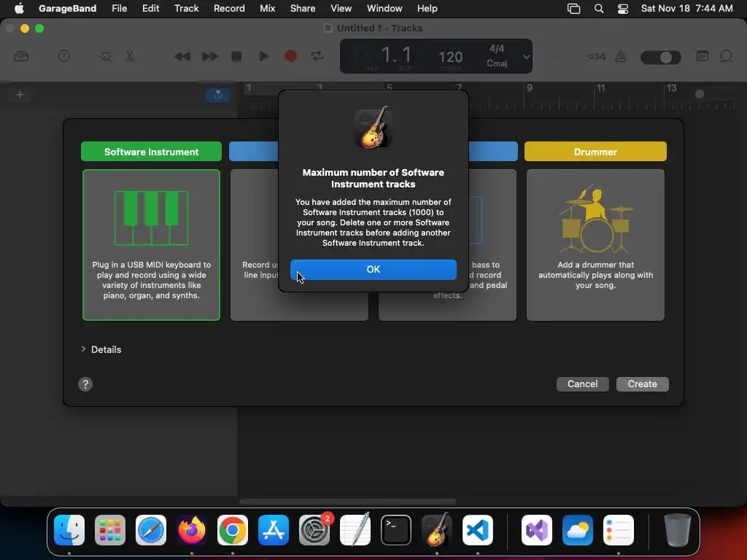
Task: Open Launchpad from the Dock
Action: 110,530
